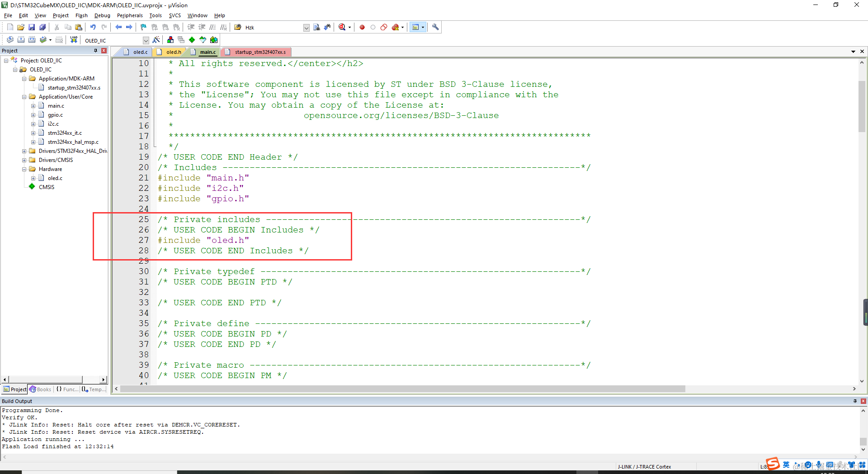Select gpio.c in the project tree
Screen dimensions: 868x474
coord(55,115)
